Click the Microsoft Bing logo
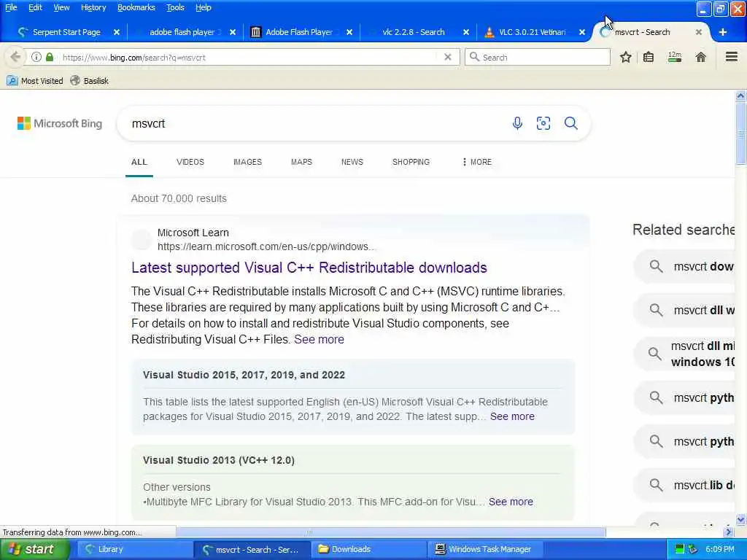The height and width of the screenshot is (560, 747). (60, 123)
